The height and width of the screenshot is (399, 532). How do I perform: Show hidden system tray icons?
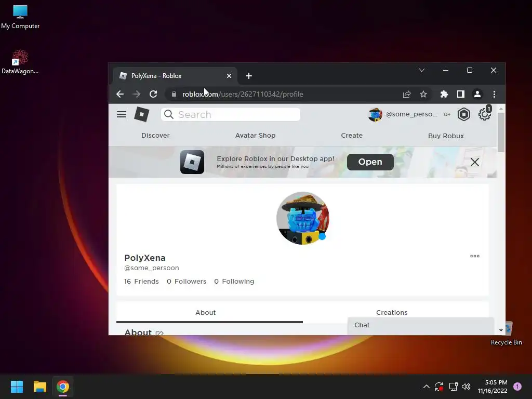(426, 387)
